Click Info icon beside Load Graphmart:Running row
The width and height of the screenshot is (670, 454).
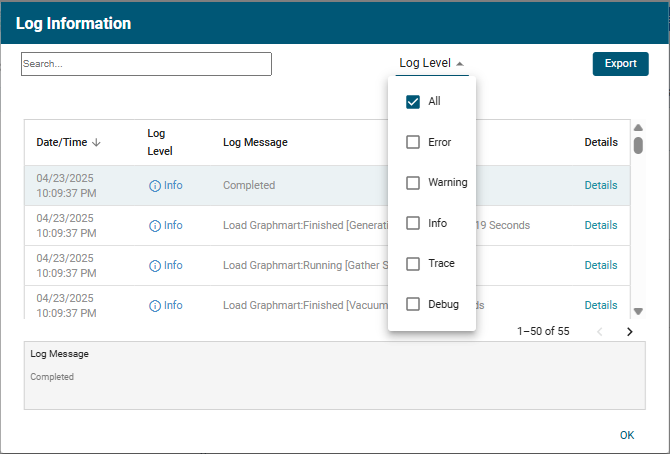pyautogui.click(x=155, y=266)
